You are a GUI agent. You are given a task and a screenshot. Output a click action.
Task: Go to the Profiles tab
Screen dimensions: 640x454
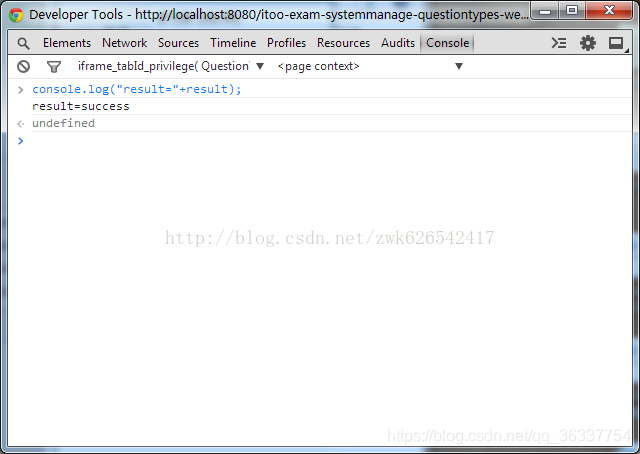click(286, 43)
